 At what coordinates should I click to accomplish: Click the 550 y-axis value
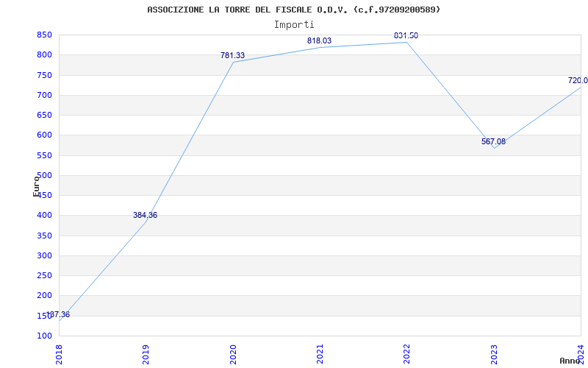[x=44, y=155]
